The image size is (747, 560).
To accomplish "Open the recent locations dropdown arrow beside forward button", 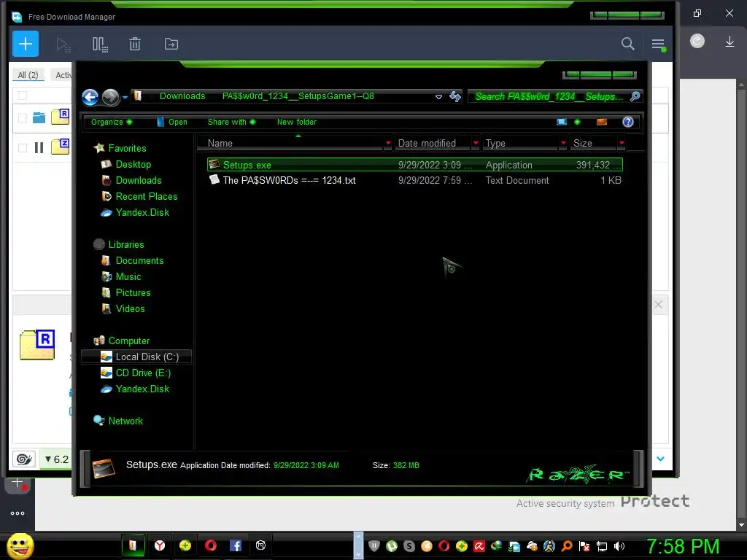I will tap(125, 98).
